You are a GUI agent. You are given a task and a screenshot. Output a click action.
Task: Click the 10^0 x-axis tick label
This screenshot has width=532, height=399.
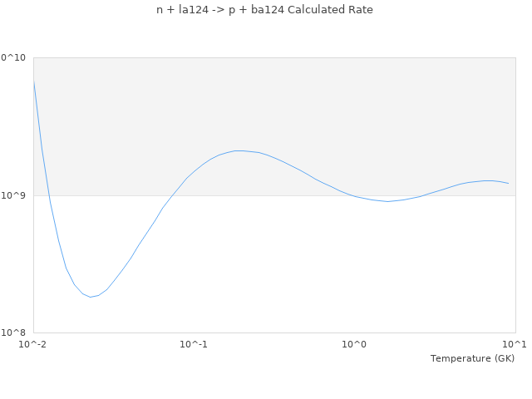tap(354, 343)
